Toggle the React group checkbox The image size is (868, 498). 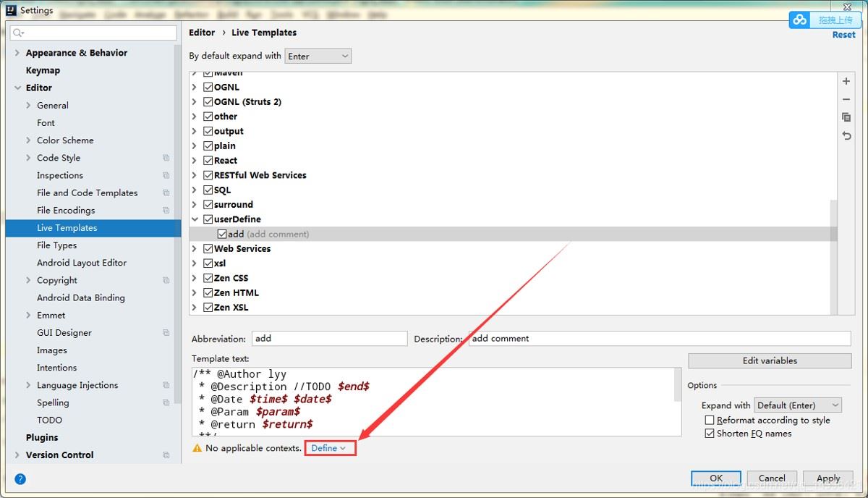click(x=208, y=161)
